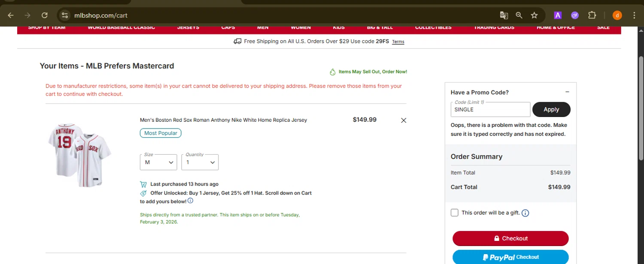
Task: Click the flame icon by 'Items May Sell Out'
Action: point(333,72)
